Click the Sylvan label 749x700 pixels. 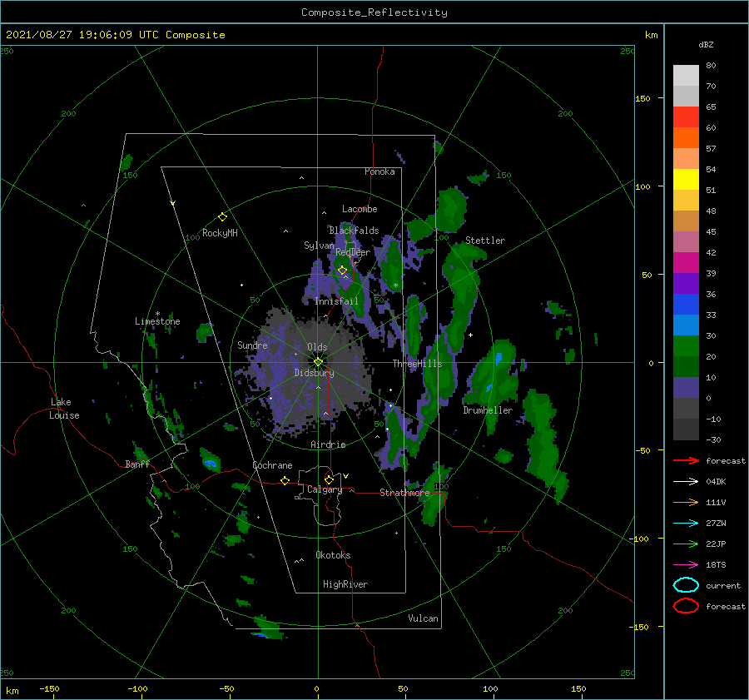[x=319, y=246]
